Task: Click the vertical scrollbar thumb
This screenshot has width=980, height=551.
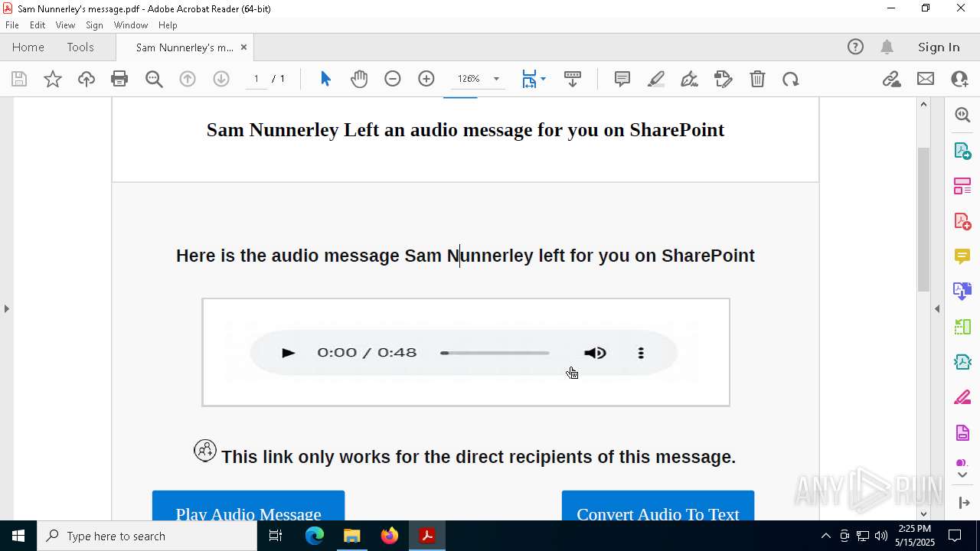Action: coord(923,219)
